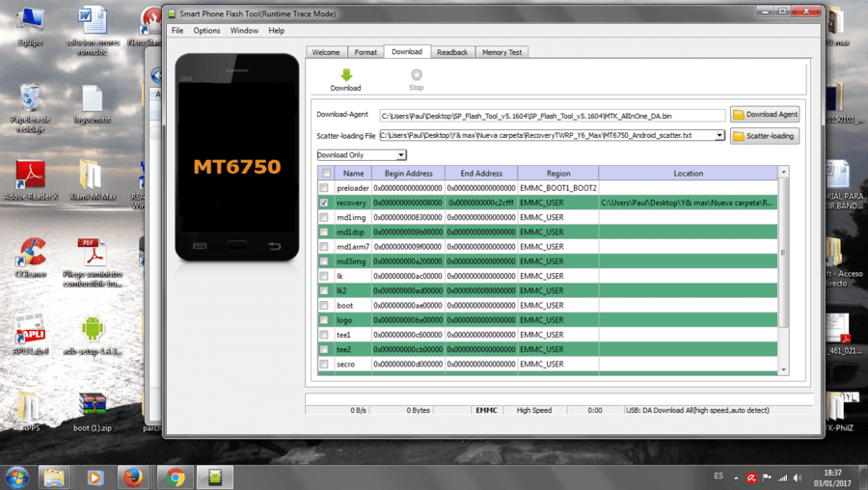
Task: Click the network signal tray icon
Action: pos(782,477)
